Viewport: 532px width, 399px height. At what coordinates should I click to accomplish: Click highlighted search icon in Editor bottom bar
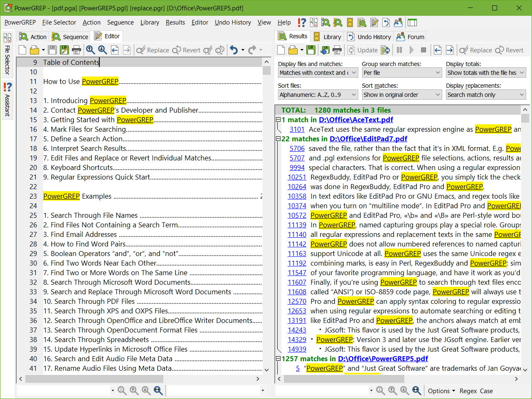(158, 390)
